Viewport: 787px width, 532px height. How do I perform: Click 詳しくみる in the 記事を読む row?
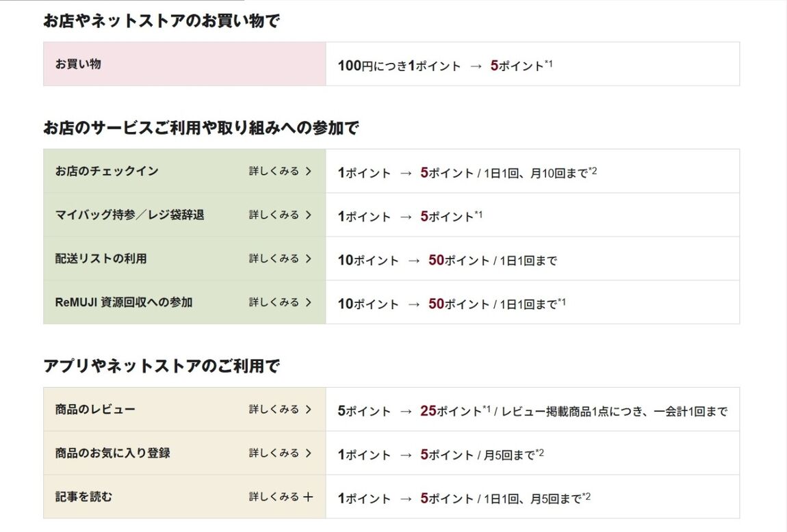click(x=274, y=497)
